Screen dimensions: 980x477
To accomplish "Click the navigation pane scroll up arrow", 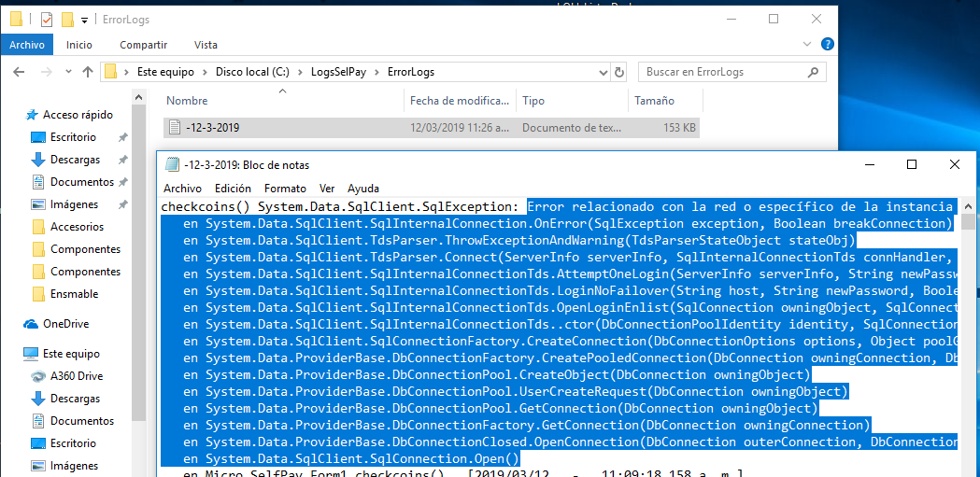I will coord(139,96).
